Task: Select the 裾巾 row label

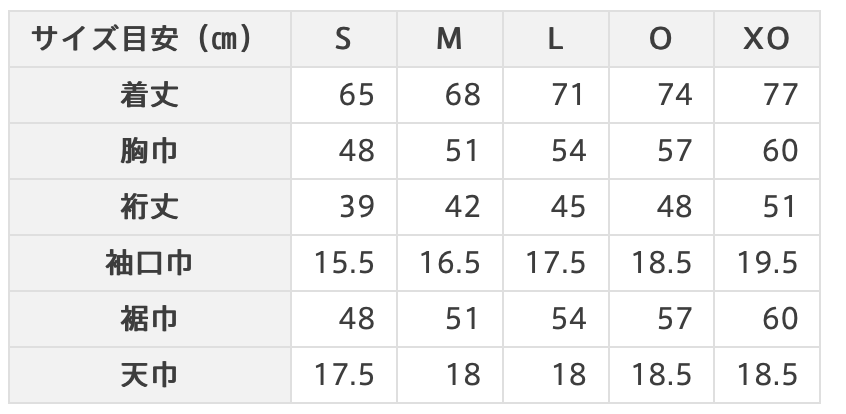Action: (x=149, y=319)
